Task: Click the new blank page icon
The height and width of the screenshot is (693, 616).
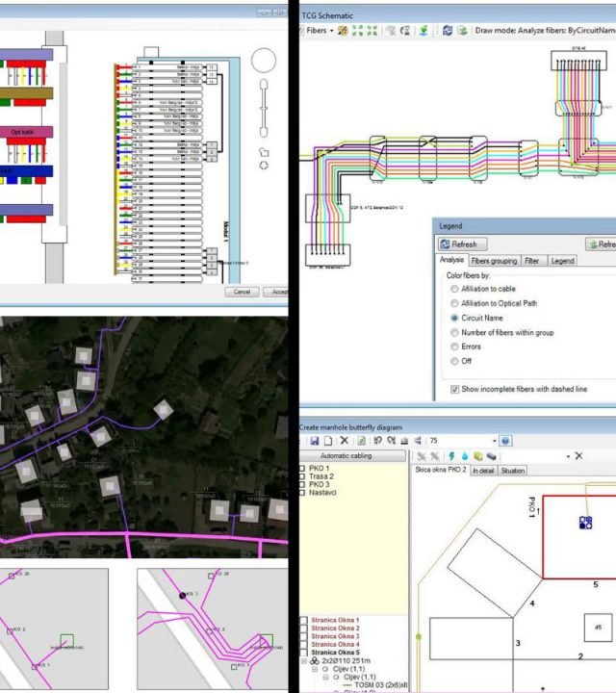Action: (x=328, y=441)
